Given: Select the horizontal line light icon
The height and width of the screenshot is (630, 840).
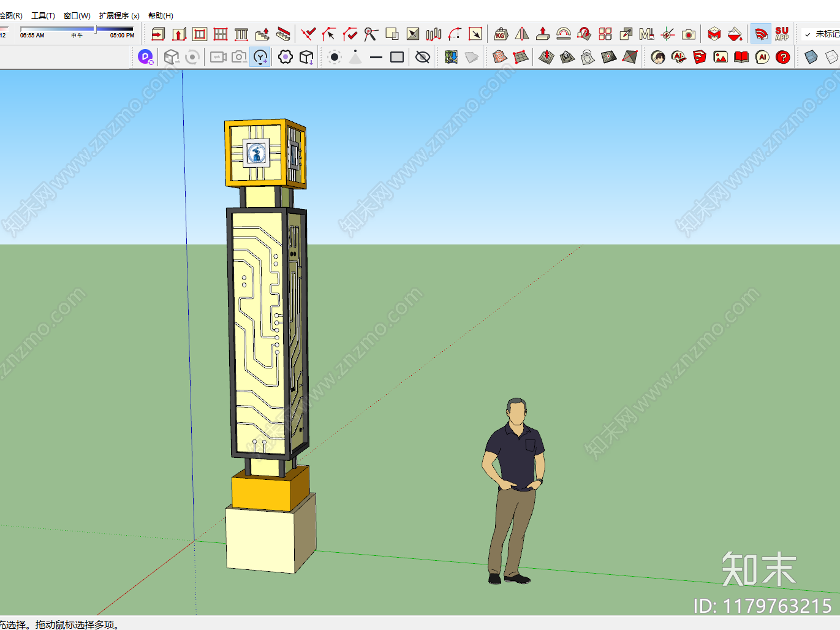Looking at the screenshot, I should [x=376, y=58].
